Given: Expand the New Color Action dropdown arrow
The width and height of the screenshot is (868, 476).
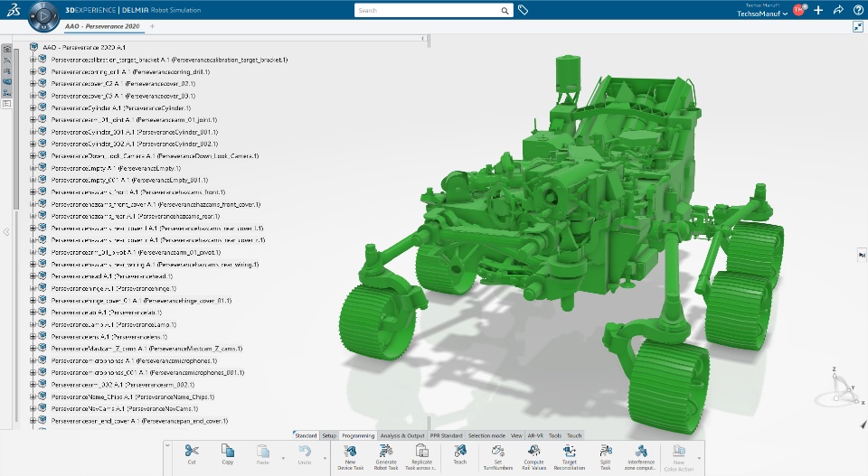Looking at the screenshot, I should pos(699,458).
